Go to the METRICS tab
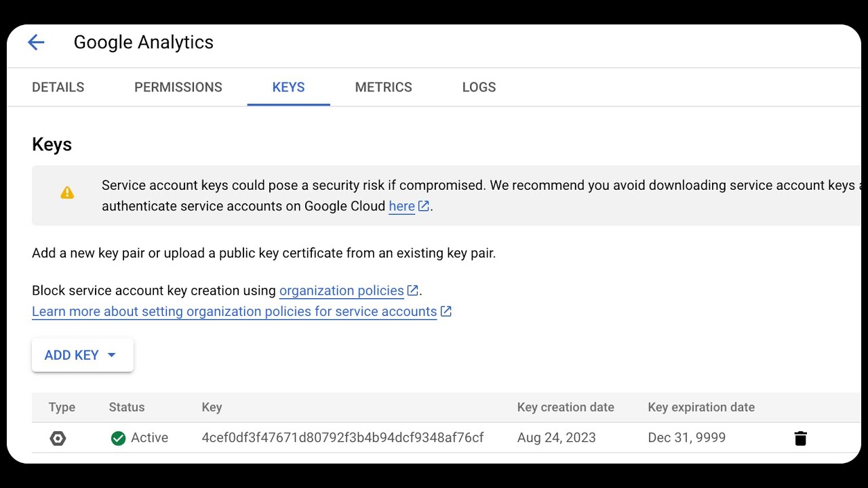868x488 pixels. [x=383, y=87]
